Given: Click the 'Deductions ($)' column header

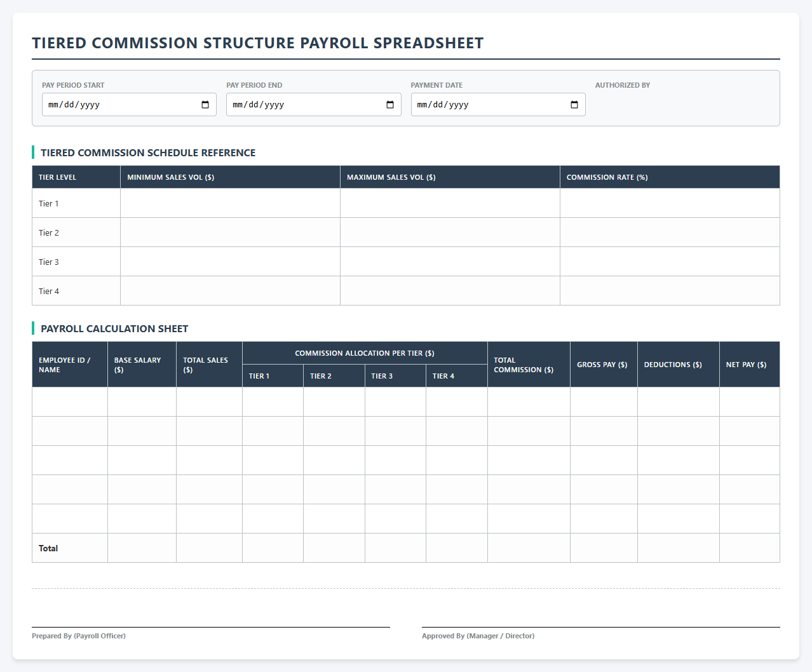Looking at the screenshot, I should tap(679, 365).
